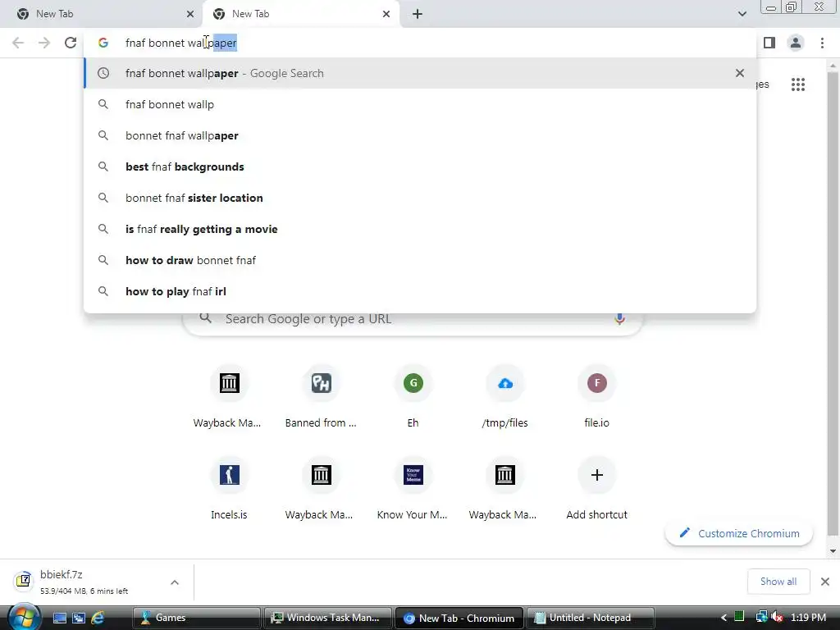Screen dimensions: 840x630
Task: Open the Wayback Machine shortcut beside Know Your Meme
Action: tap(504, 489)
